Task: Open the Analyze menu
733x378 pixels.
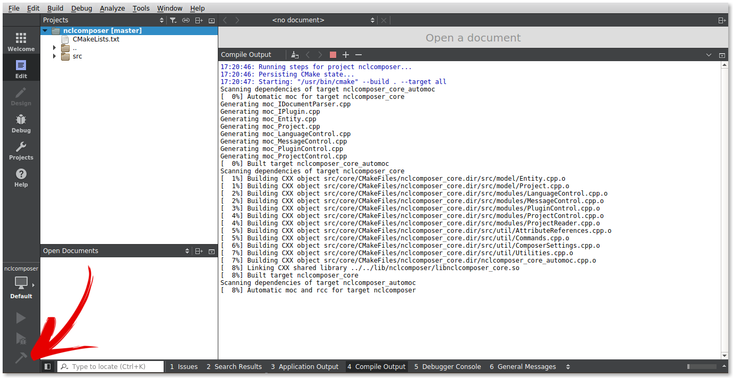Action: pyautogui.click(x=112, y=8)
